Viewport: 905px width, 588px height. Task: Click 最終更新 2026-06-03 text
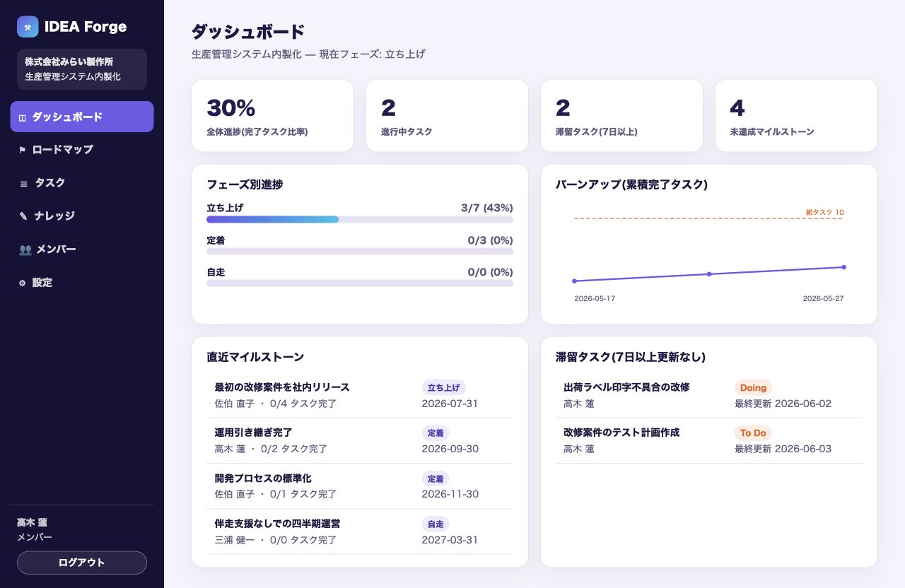[x=783, y=449]
